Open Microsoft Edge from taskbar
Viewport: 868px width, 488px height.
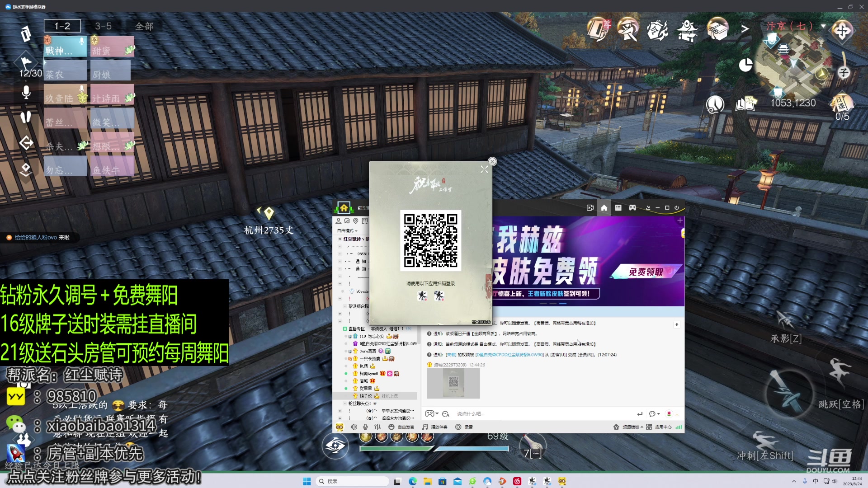coord(413,481)
